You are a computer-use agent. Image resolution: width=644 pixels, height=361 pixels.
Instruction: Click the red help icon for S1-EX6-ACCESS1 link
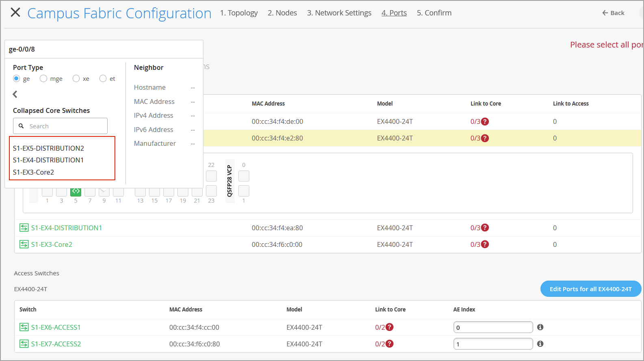click(389, 327)
